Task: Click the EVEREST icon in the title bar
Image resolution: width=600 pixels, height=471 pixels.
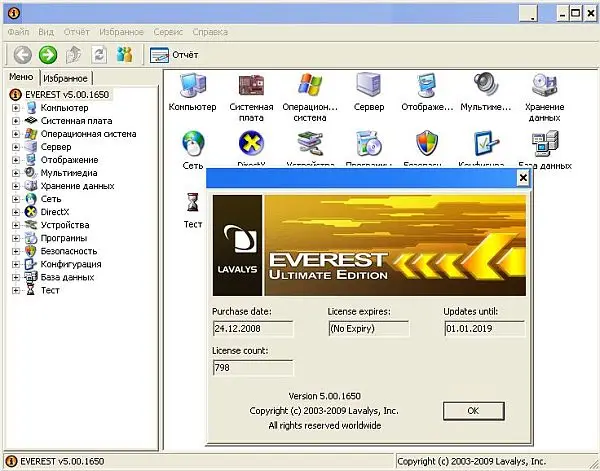Action: (x=14, y=13)
